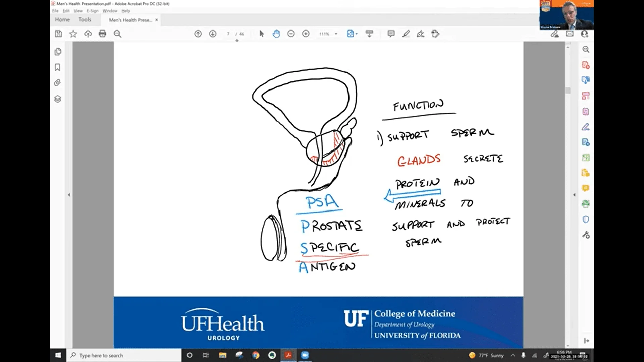Image resolution: width=644 pixels, height=362 pixels.
Task: Click the taskbar search box
Action: click(124, 355)
